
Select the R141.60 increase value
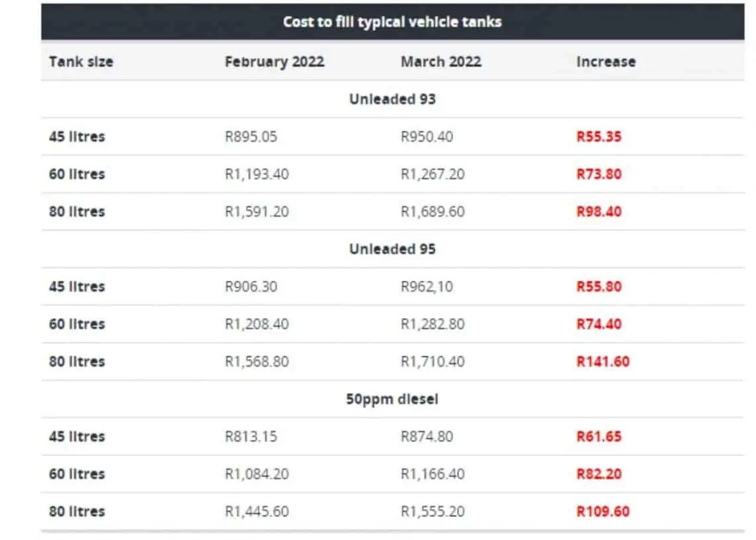pos(603,362)
